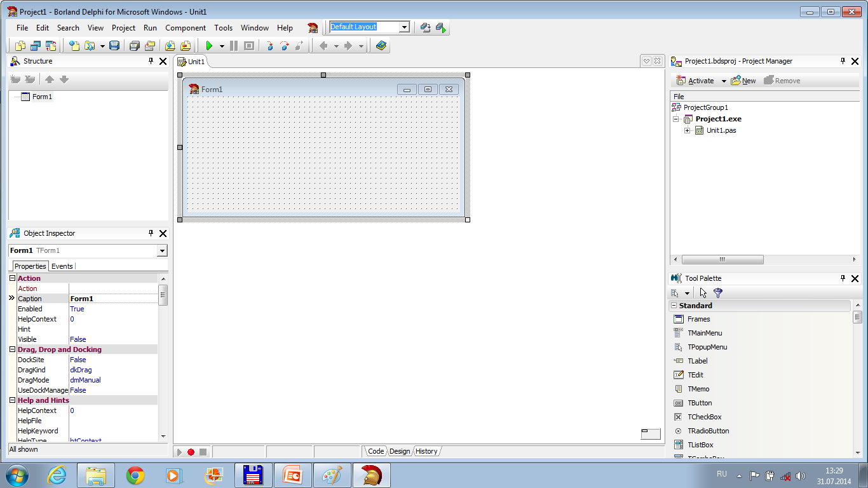Viewport: 868px width, 488px height.
Task: Open the Project menu
Action: click(123, 28)
